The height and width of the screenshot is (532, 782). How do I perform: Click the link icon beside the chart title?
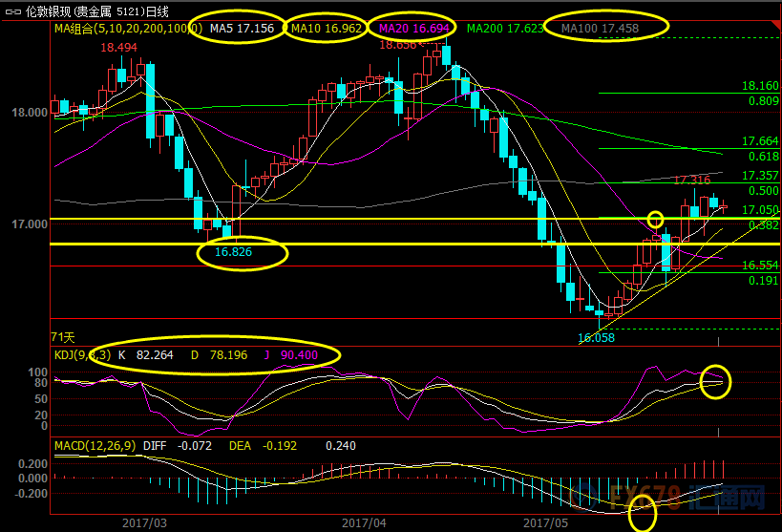pyautogui.click(x=11, y=11)
